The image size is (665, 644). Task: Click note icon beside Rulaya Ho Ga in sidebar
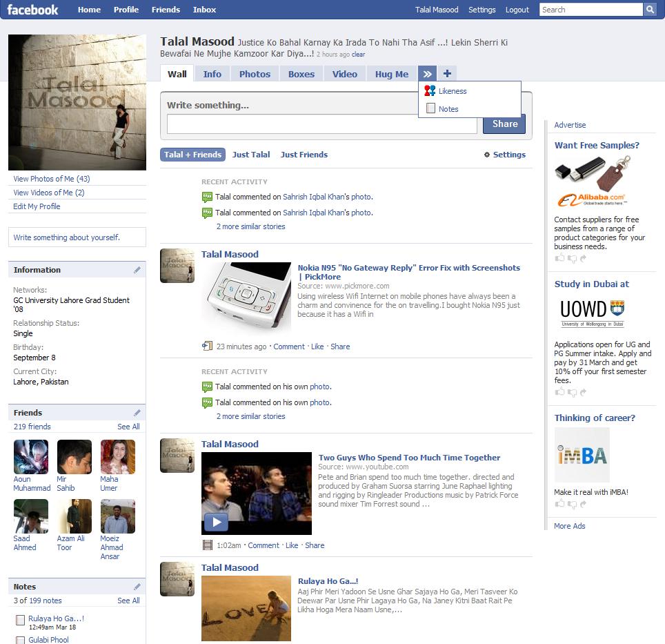[20, 621]
